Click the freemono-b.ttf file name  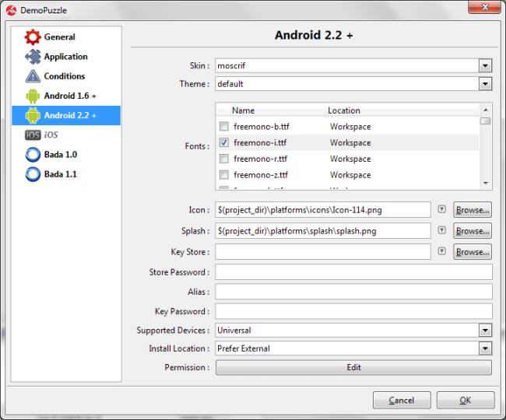[262, 126]
